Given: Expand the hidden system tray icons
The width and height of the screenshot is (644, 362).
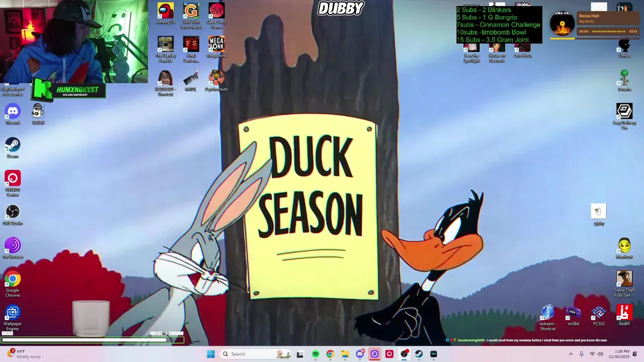Looking at the screenshot, I should coord(571,354).
